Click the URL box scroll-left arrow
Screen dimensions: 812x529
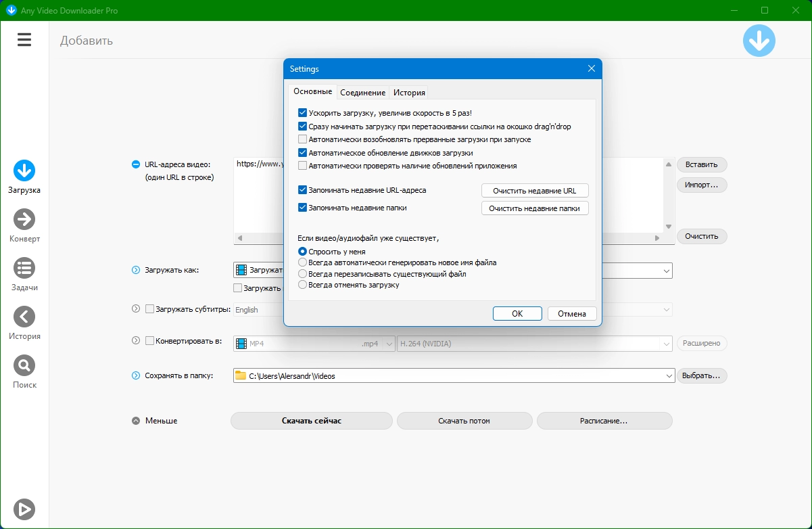(239, 238)
